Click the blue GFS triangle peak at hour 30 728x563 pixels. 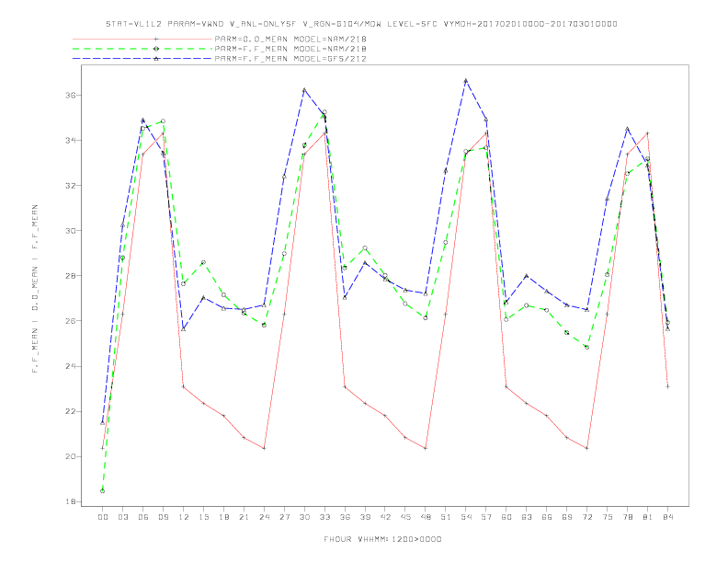pyautogui.click(x=304, y=89)
